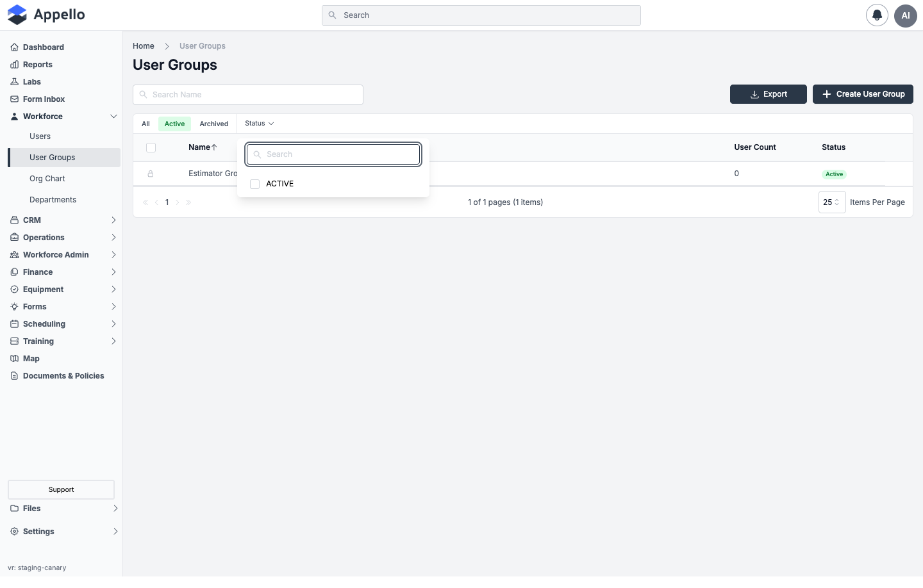Click the Finance sidebar icon
This screenshot has height=588, width=923.
coord(14,272)
